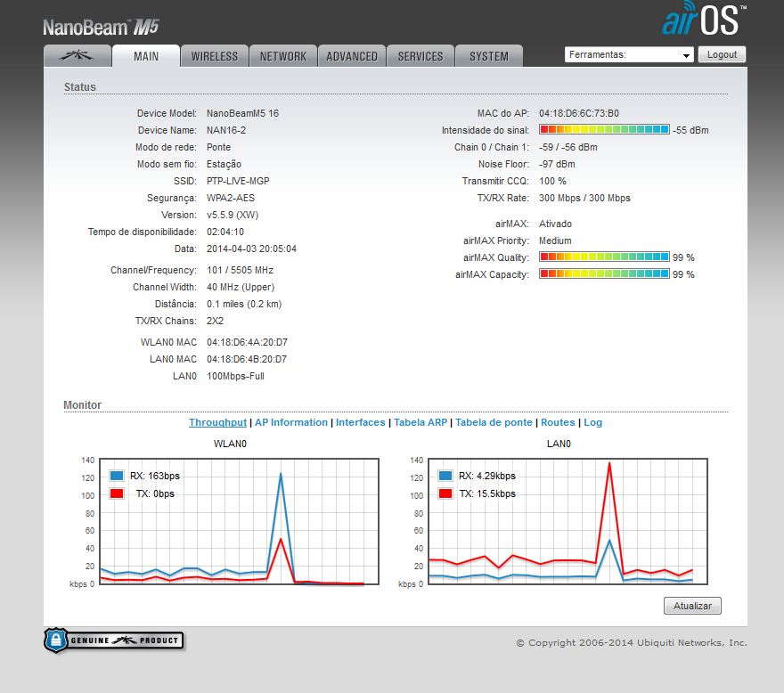This screenshot has height=693, width=784.
Task: Select the Noise Floor value -97 dBm
Action: [557, 164]
